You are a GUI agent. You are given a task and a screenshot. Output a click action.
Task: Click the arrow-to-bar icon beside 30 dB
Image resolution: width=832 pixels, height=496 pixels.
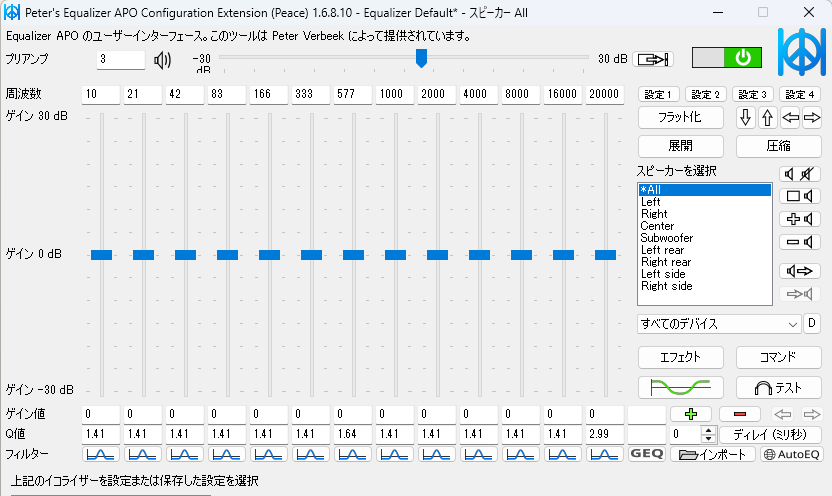coord(653,59)
